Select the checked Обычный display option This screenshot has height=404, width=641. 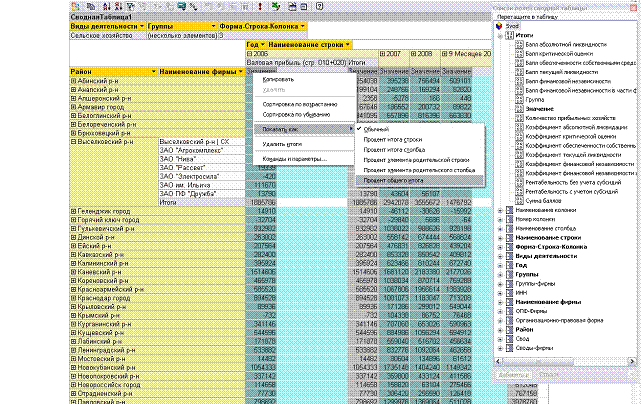[x=376, y=129]
